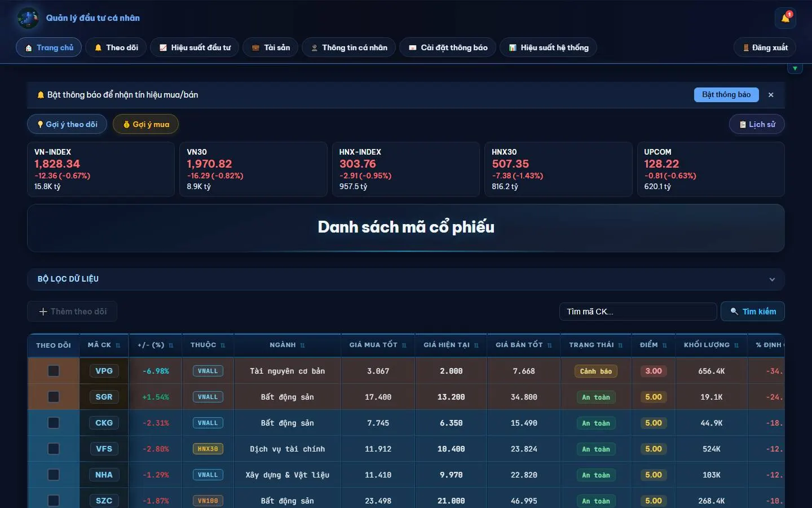The height and width of the screenshot is (508, 812).
Task: Open the Trang chủ tab
Action: [49, 47]
